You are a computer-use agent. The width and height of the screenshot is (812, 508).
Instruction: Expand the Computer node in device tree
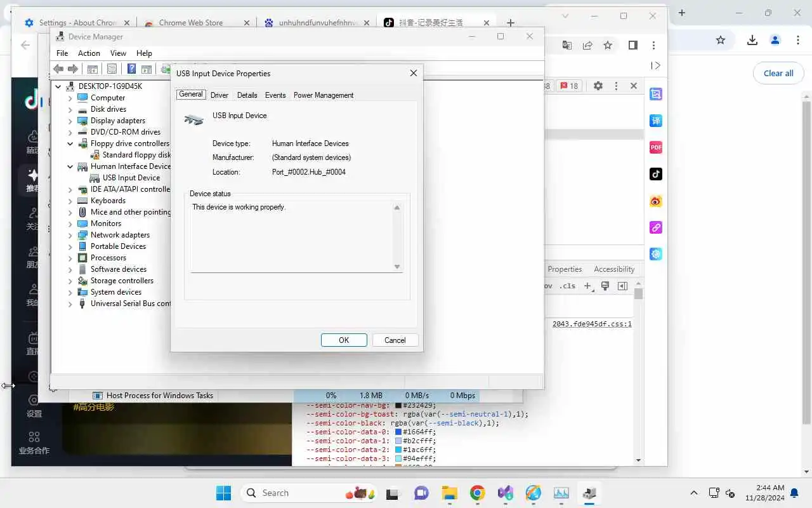point(70,98)
